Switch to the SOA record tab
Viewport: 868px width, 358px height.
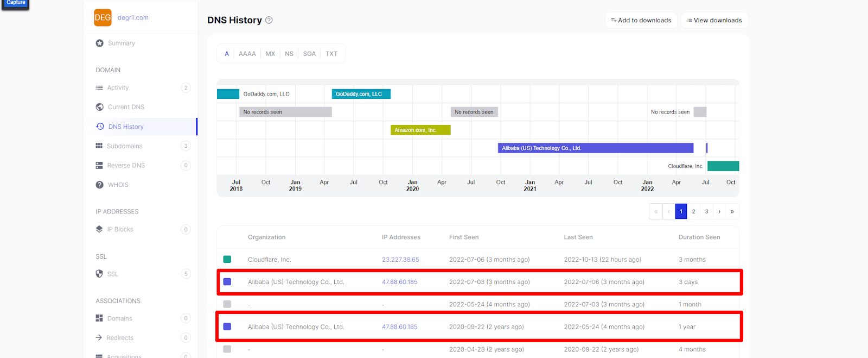coord(309,54)
